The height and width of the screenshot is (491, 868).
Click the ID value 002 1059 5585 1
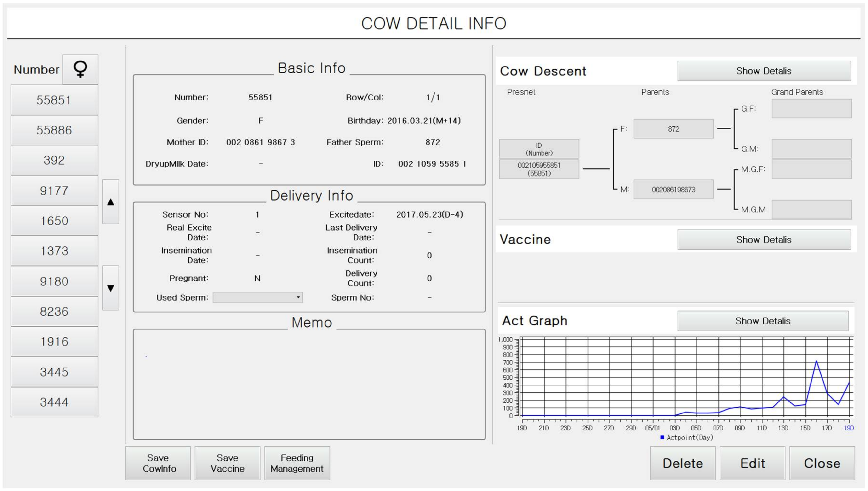click(x=432, y=164)
